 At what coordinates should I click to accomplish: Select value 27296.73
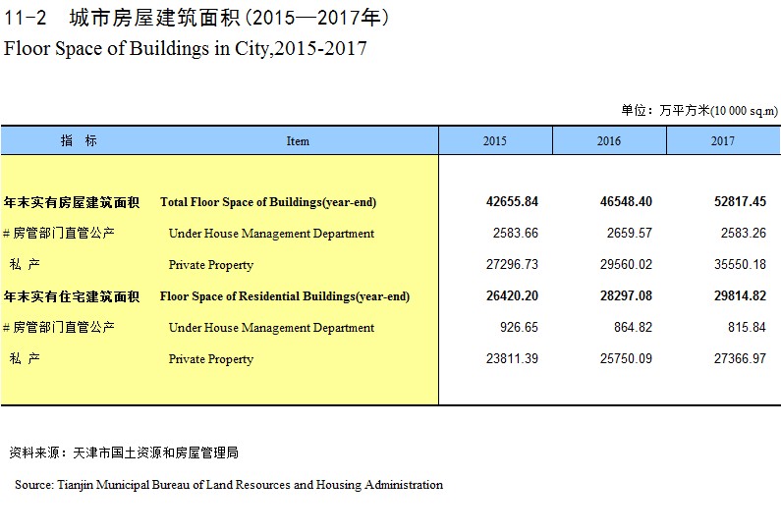pos(512,264)
